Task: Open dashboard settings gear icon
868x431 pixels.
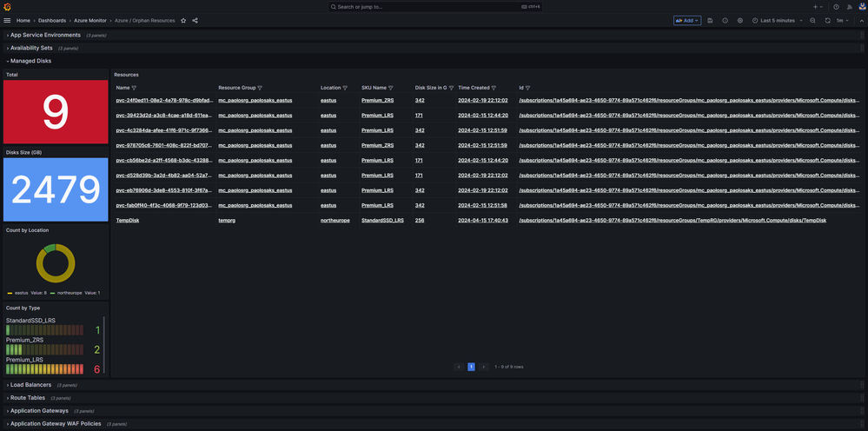Action: 740,21
